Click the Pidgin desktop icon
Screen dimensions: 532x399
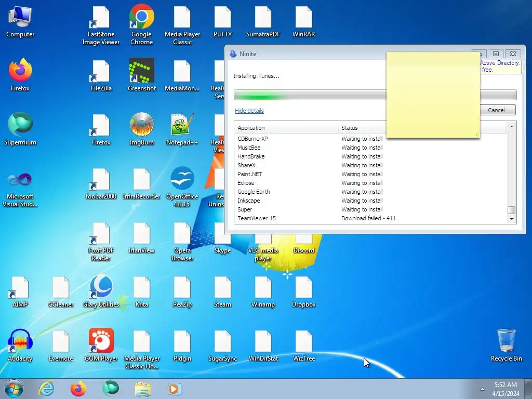[x=182, y=346]
